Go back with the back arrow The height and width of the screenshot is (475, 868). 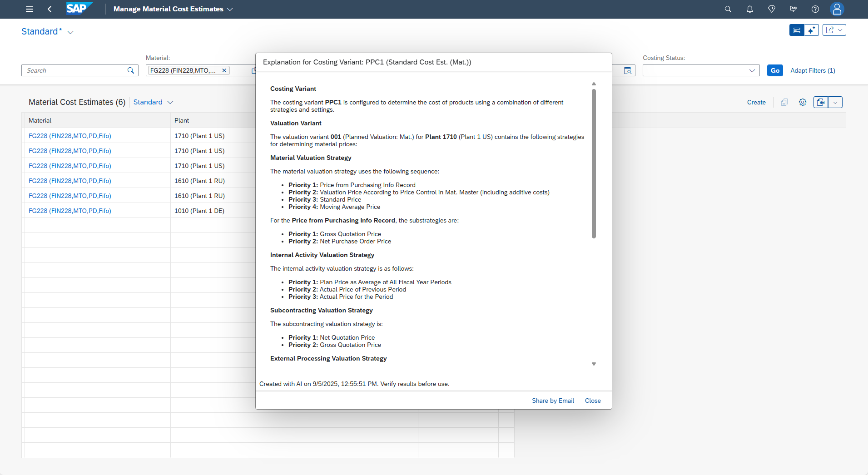tap(50, 9)
